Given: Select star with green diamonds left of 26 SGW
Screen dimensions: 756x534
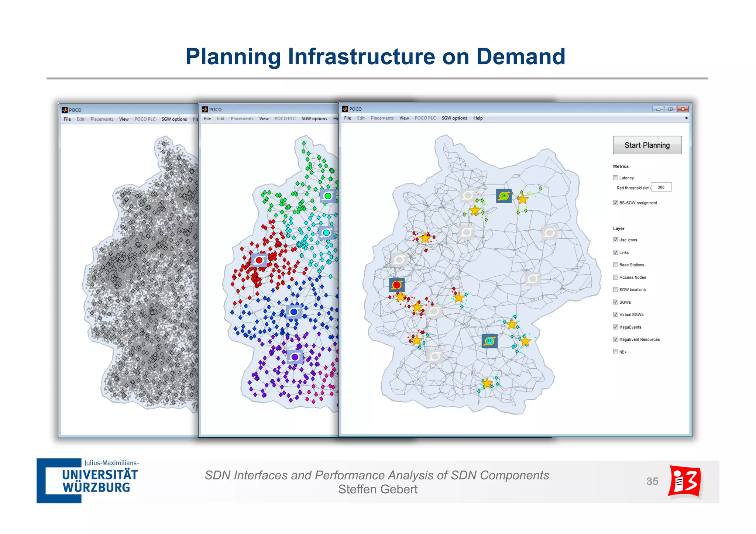Looking at the screenshot, I should pos(475,211).
